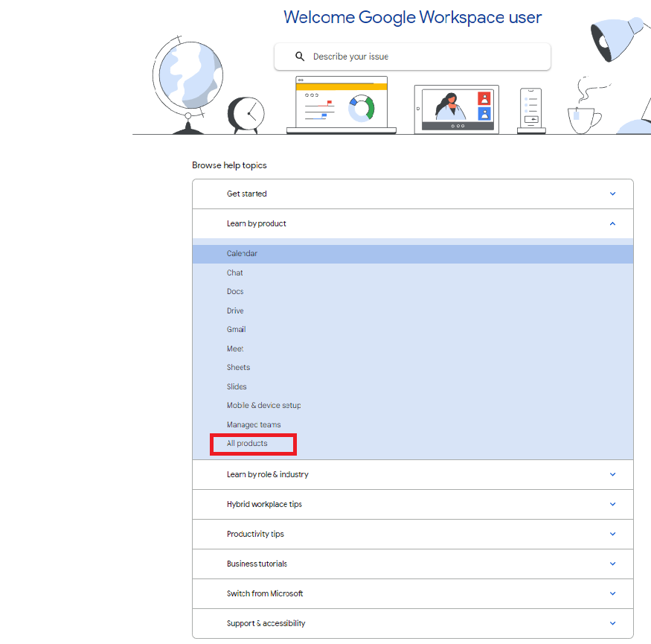651x644 pixels.
Task: Focus the Describe your issue search field
Action: (x=412, y=57)
